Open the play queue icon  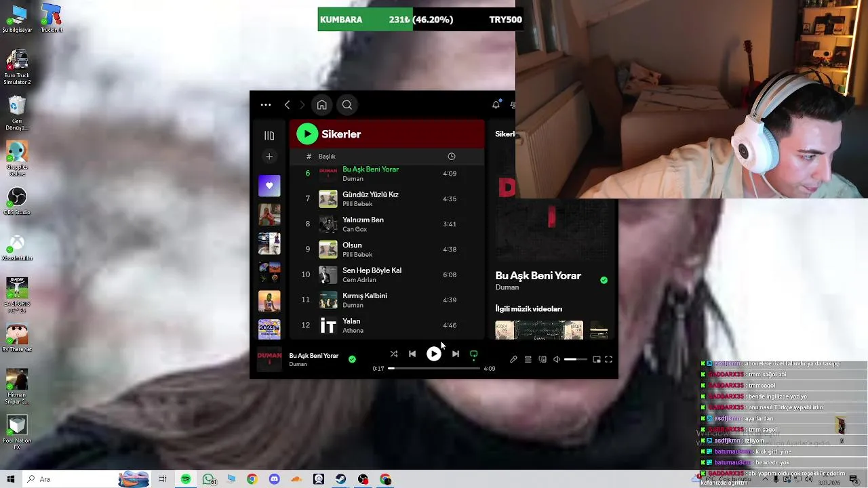coord(528,359)
